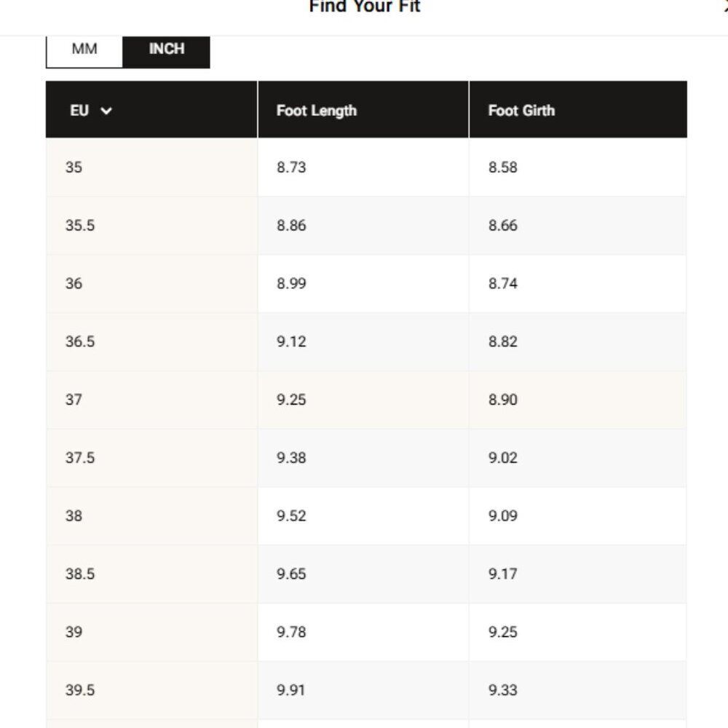Screen dimensions: 728x728
Task: Click the Foot Length column header
Action: coord(317,111)
